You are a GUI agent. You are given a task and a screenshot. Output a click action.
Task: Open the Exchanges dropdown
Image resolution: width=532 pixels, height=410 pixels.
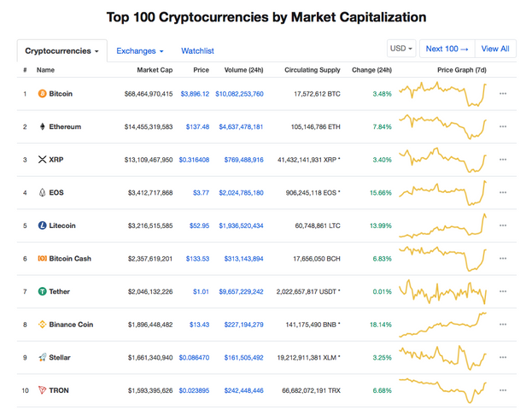[x=139, y=51]
